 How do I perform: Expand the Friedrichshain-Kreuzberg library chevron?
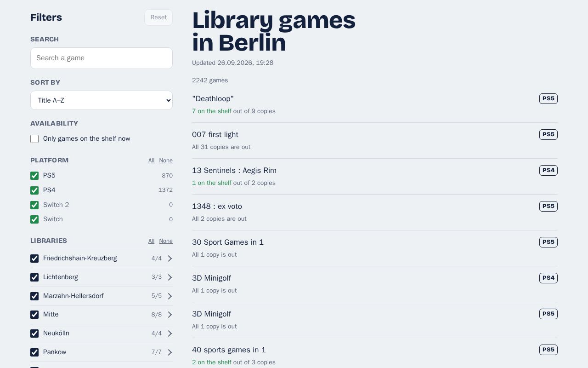(170, 259)
